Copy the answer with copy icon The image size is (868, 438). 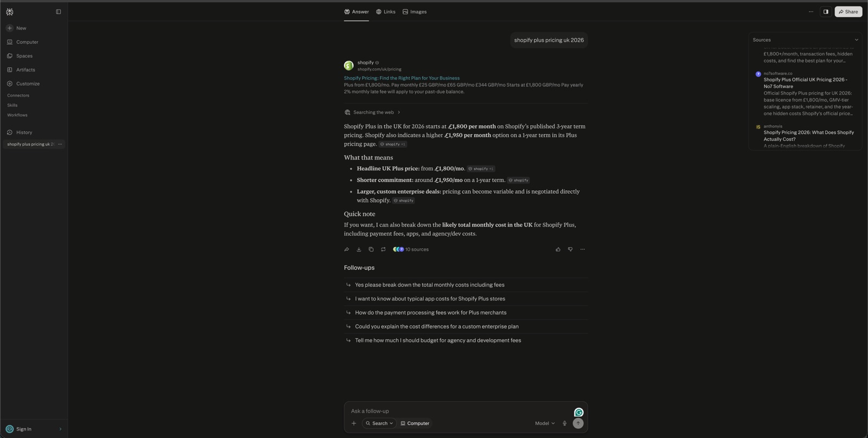tap(371, 249)
